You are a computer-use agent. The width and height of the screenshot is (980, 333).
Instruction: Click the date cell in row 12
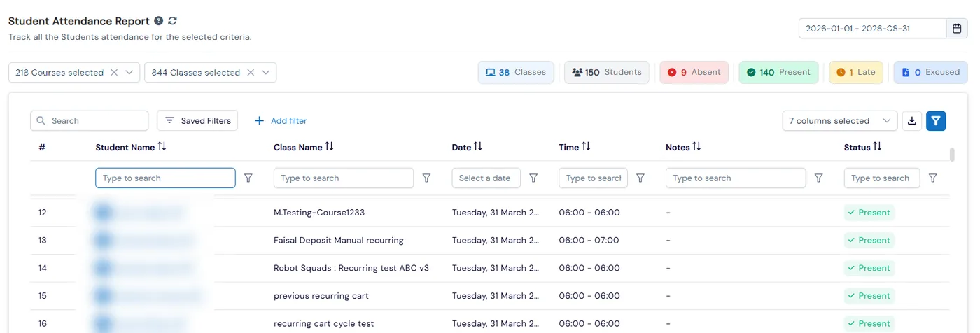click(496, 213)
